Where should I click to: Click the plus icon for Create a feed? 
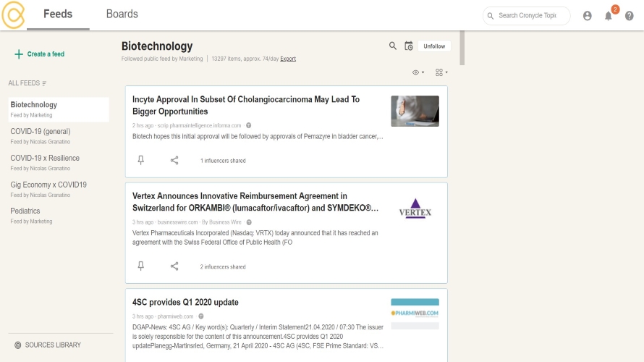pos(19,54)
